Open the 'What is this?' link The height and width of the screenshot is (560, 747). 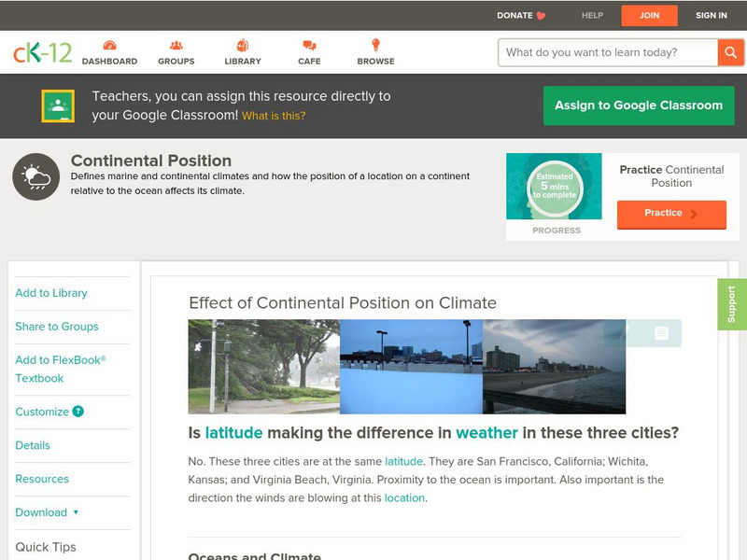274,116
